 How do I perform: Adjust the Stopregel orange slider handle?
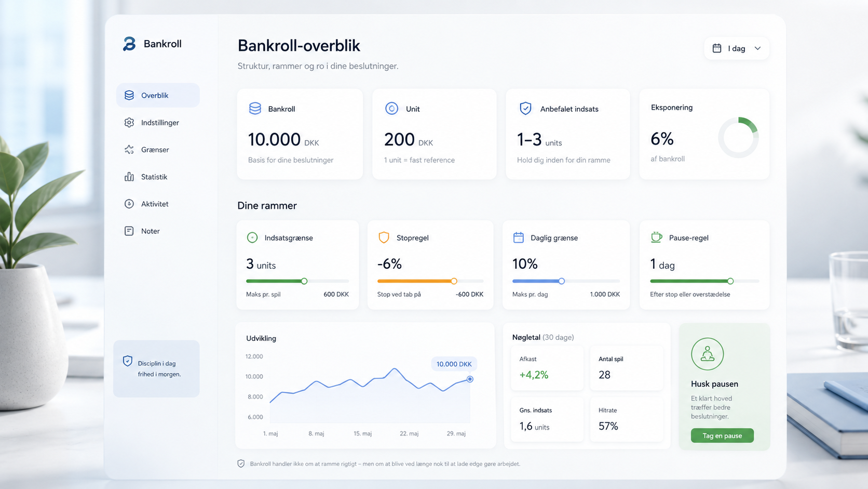point(454,281)
